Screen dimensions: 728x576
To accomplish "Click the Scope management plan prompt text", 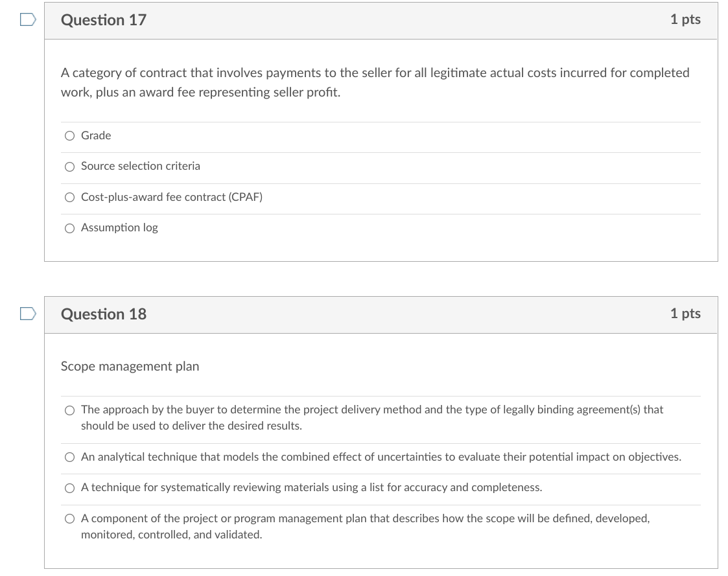I will (x=130, y=366).
